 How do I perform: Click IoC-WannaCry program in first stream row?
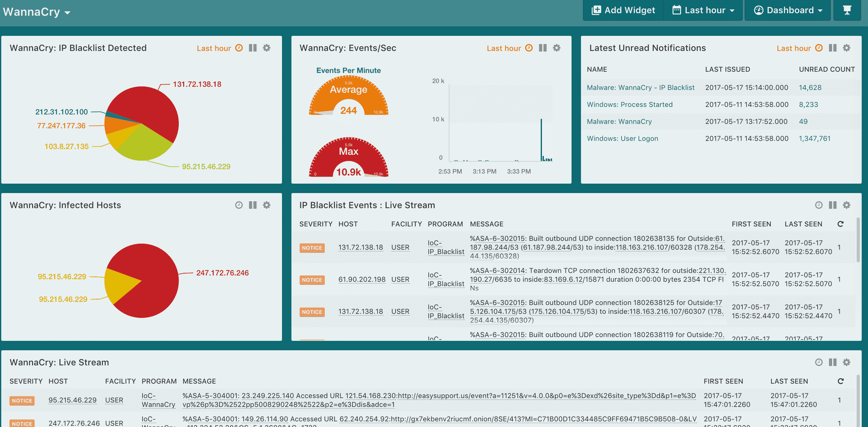point(158,400)
